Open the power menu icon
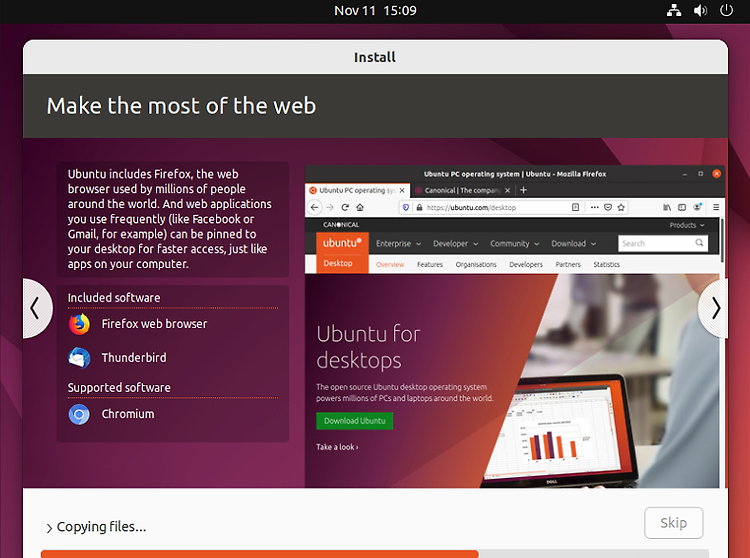Image resolution: width=750 pixels, height=558 pixels. (x=726, y=10)
